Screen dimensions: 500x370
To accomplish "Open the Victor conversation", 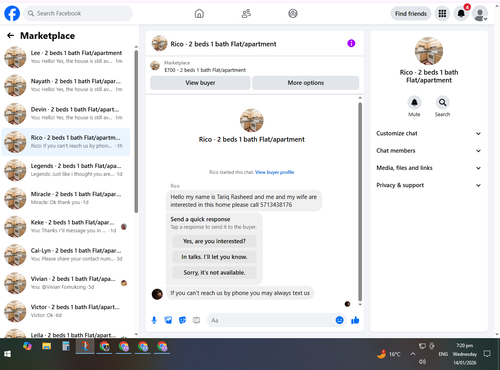I will (66, 311).
